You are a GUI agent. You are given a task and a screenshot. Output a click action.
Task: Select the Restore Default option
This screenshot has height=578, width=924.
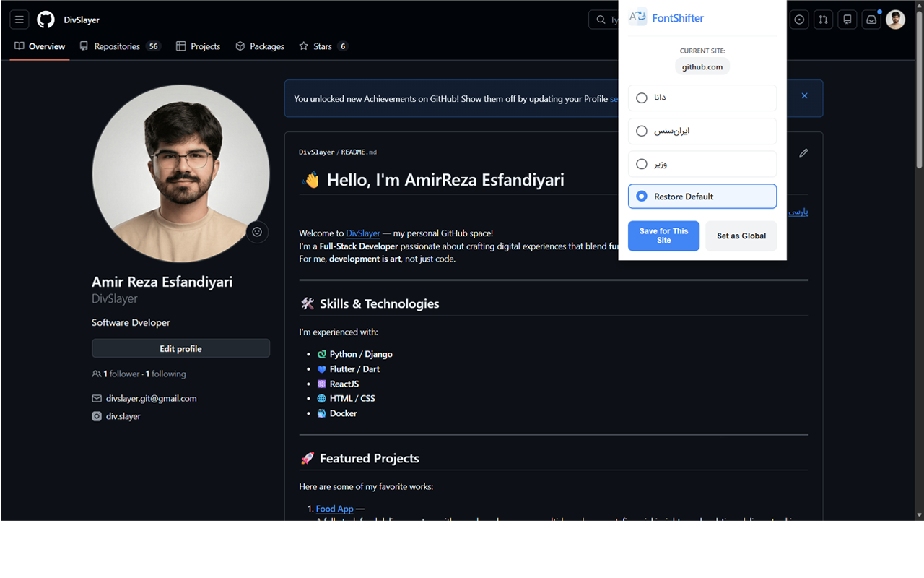coord(702,197)
